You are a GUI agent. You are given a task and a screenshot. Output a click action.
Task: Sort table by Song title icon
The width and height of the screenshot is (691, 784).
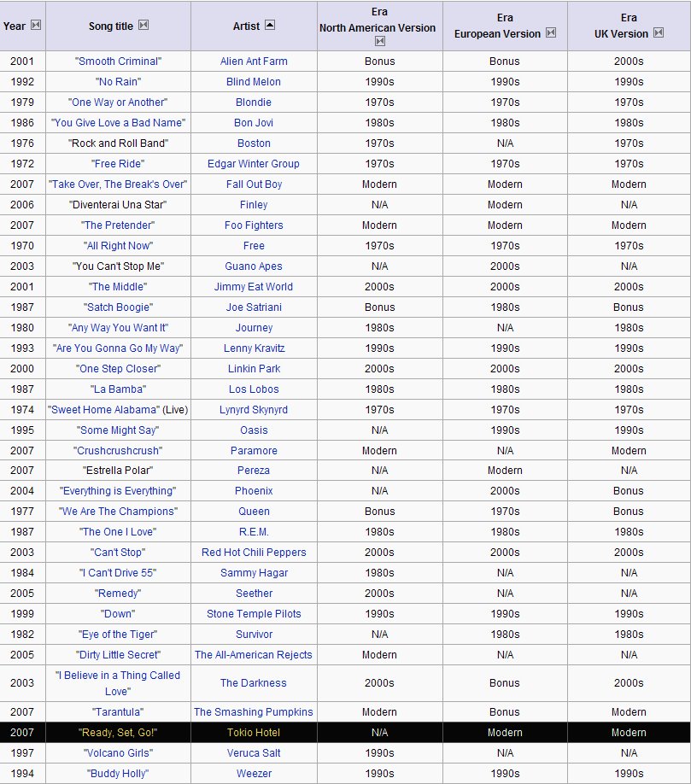(x=143, y=25)
